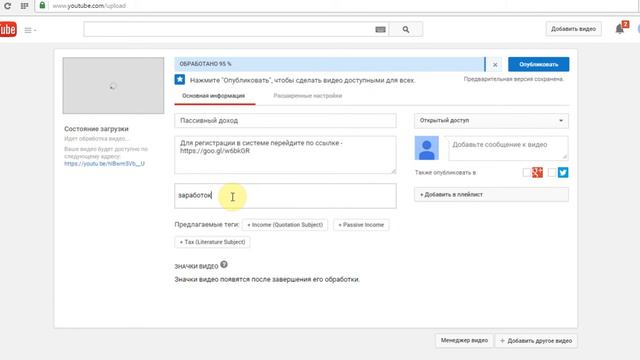640x360 pixels.
Task: Open the on-screen keyboard in search box
Action: click(380, 29)
